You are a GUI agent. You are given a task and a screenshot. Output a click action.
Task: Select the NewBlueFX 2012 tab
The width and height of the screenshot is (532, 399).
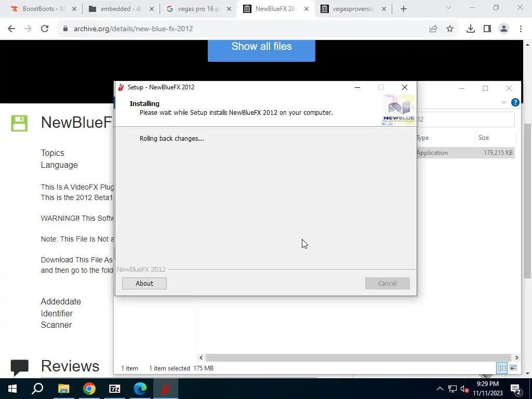[275, 9]
